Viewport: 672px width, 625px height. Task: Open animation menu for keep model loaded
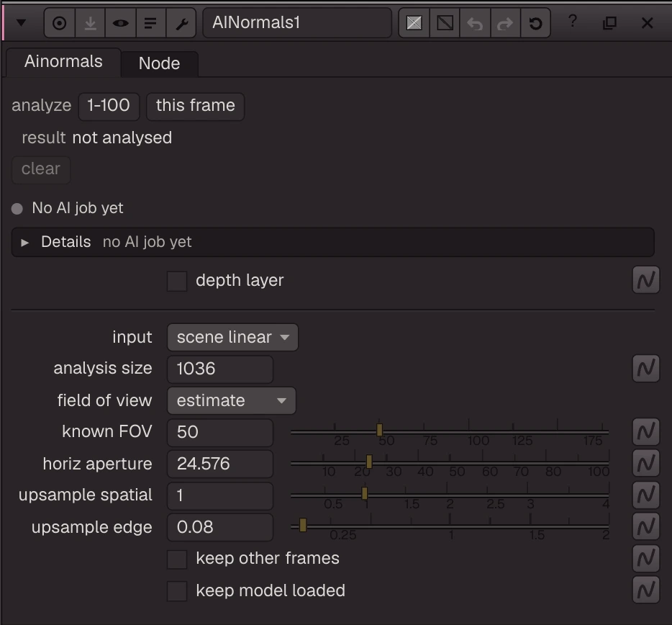coord(646,590)
